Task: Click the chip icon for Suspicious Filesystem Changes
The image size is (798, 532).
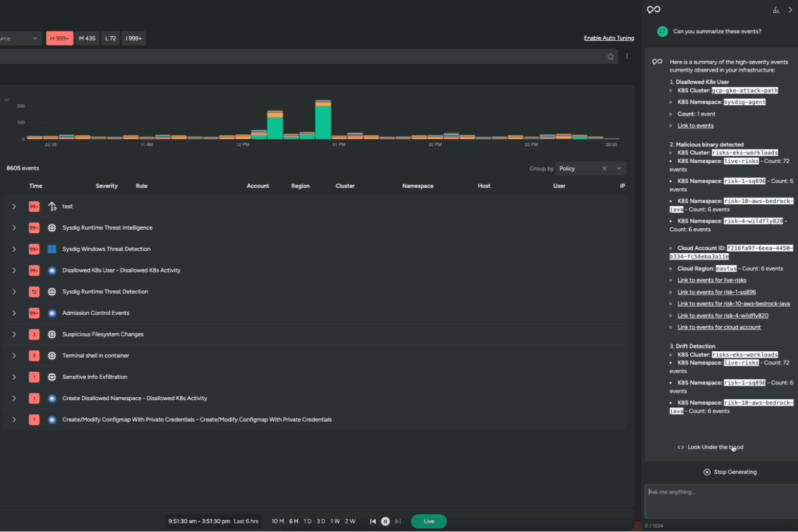Action: click(52, 334)
